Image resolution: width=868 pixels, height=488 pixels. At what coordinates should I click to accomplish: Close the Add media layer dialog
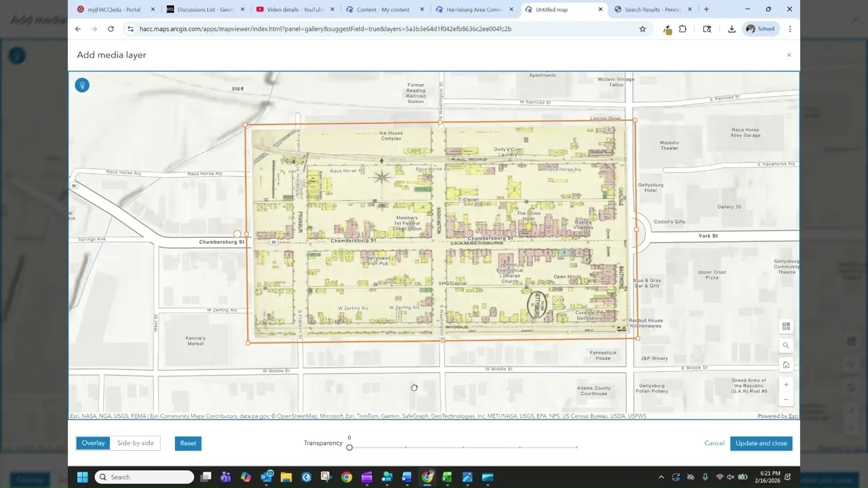(x=789, y=55)
